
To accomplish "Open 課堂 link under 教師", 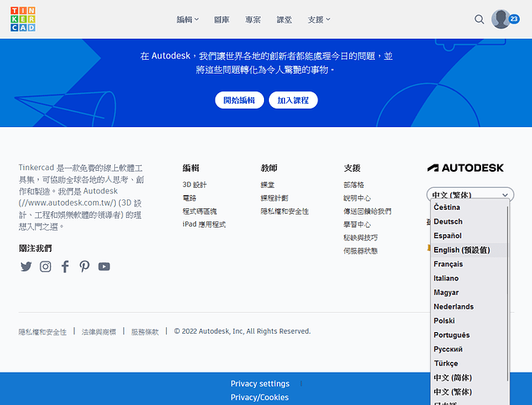I will (267, 185).
